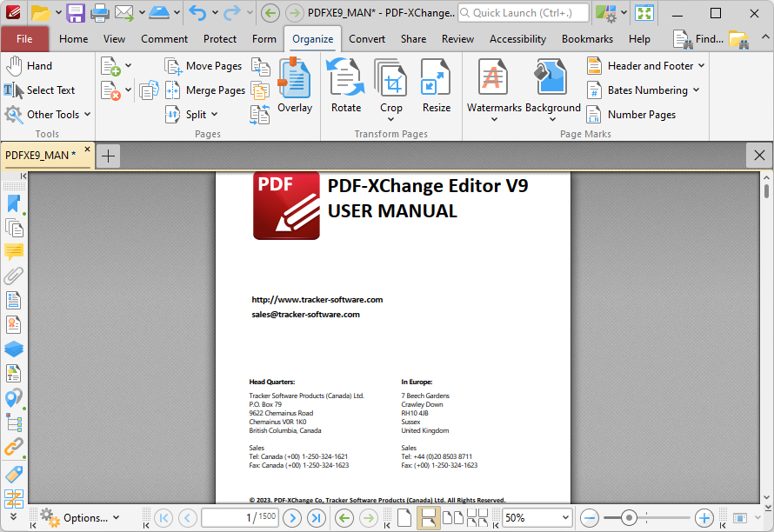Open the Overlay pages tool

click(295, 85)
